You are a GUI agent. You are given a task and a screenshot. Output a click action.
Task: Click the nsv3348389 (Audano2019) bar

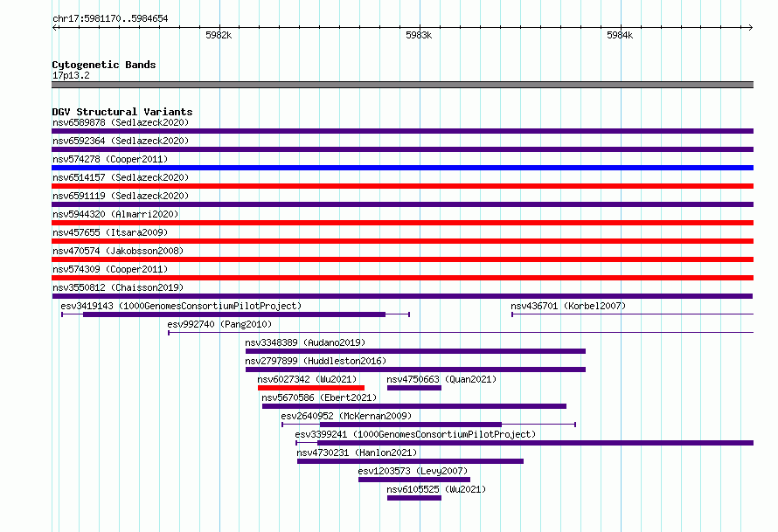tap(415, 351)
